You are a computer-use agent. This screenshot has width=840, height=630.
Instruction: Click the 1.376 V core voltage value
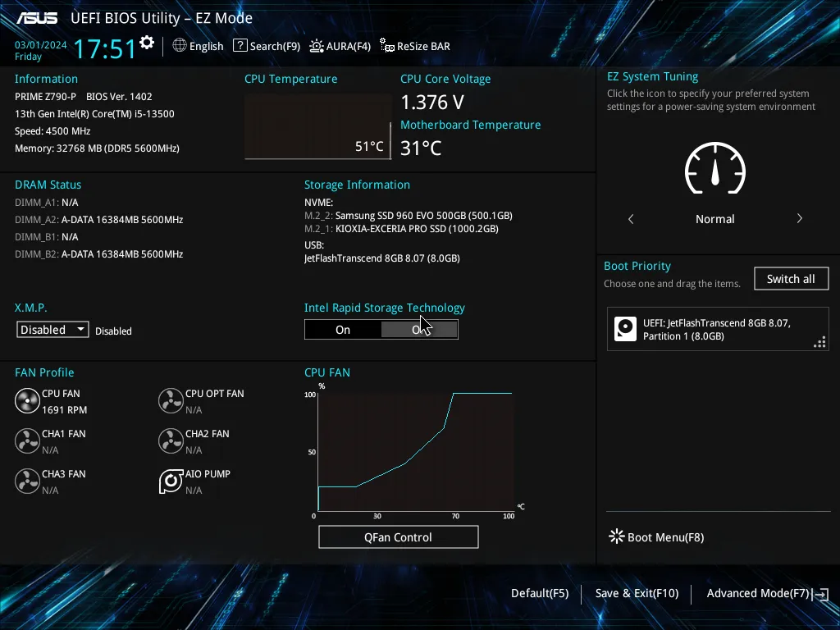tap(432, 103)
